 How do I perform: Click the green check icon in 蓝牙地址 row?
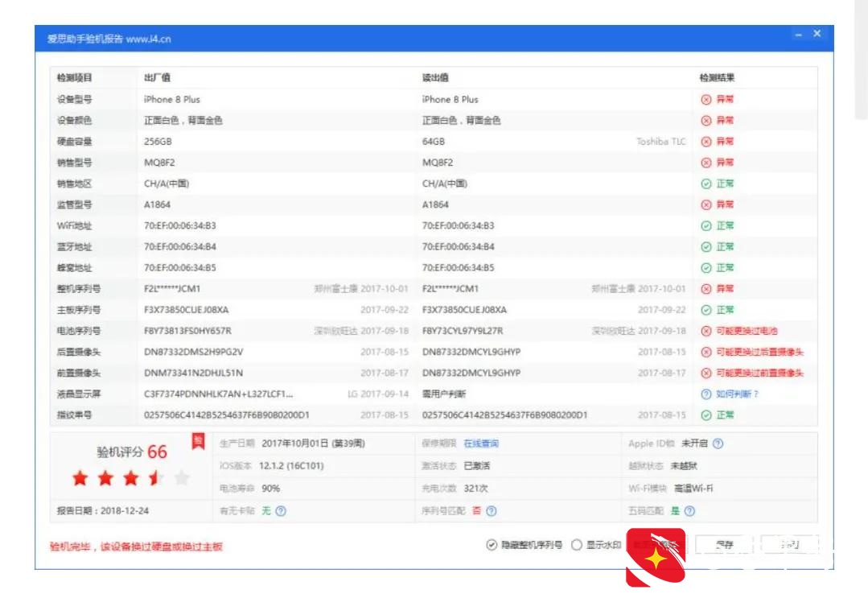[706, 246]
